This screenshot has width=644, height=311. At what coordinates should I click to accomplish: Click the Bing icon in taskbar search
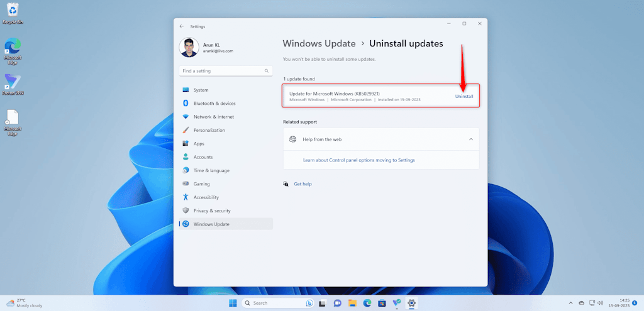[x=309, y=303]
